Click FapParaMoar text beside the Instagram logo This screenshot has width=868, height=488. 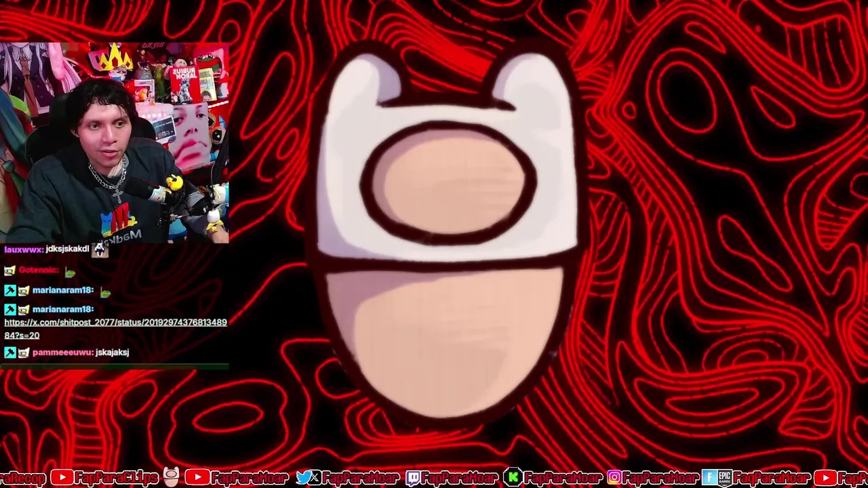(x=660, y=478)
